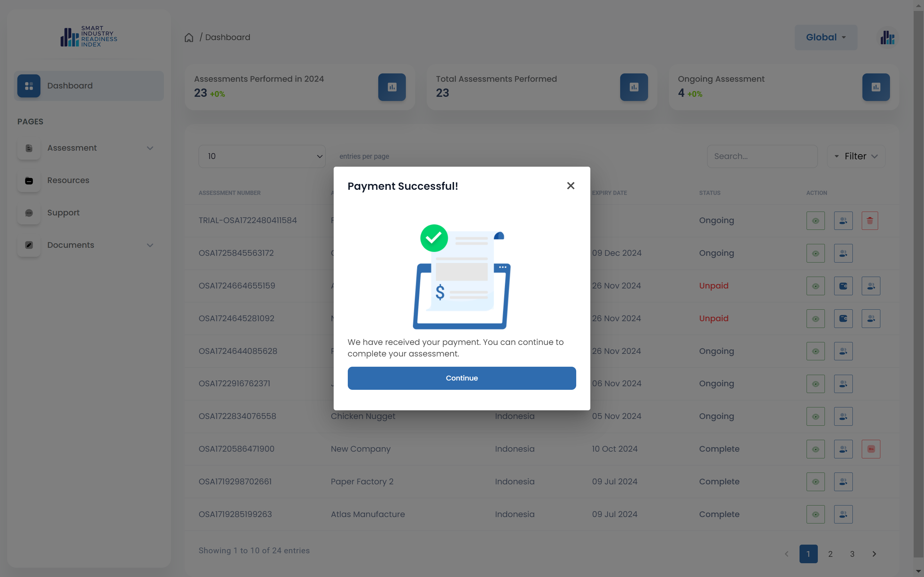
Task: Open chart icon on Ongoing Assessment card
Action: [x=876, y=88]
